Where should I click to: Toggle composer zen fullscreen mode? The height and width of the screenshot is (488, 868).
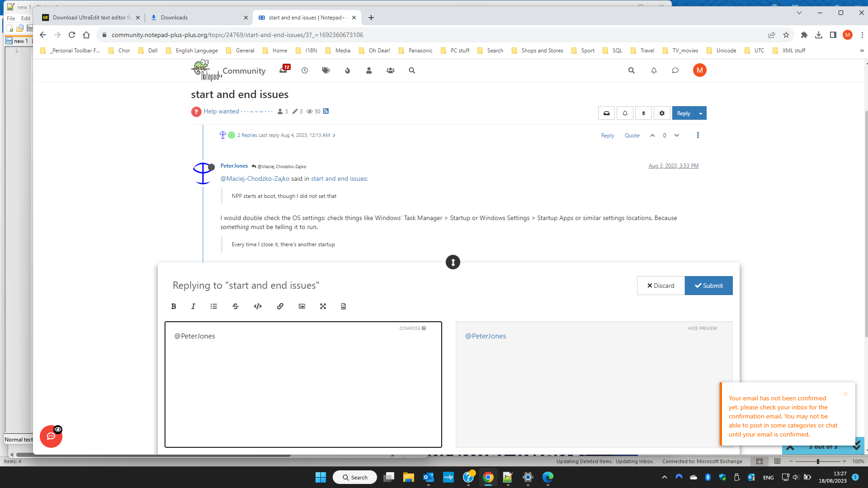pos(323,306)
